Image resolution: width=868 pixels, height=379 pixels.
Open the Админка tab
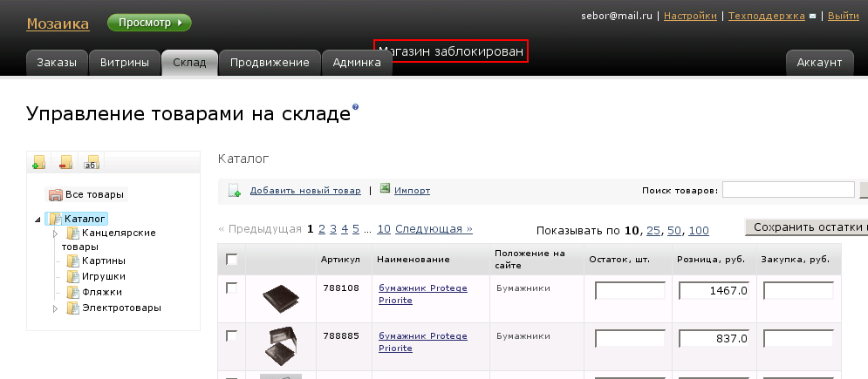pos(357,63)
